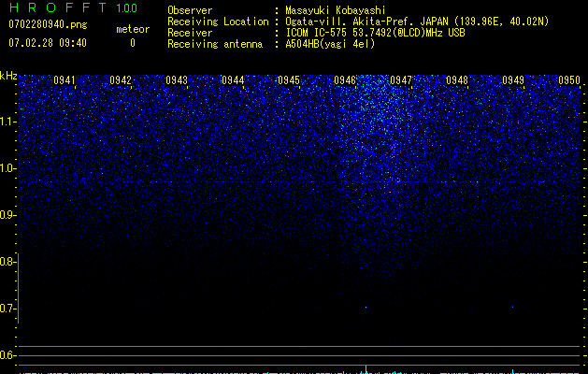Click the kHz axis unit label

coord(8,76)
